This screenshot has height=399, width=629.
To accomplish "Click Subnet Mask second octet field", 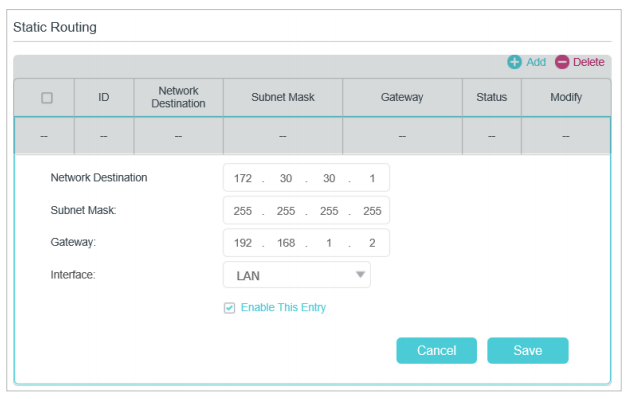I will 286,211.
